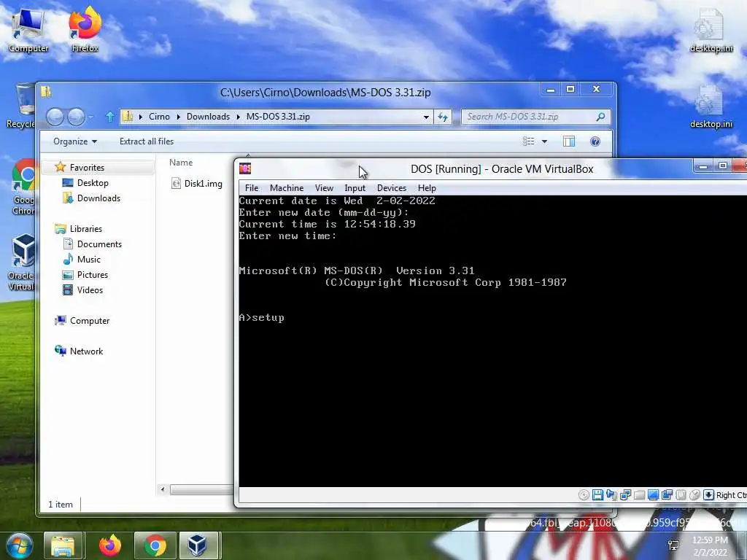Click the network indicator in VirtualBox status bar

[625, 495]
